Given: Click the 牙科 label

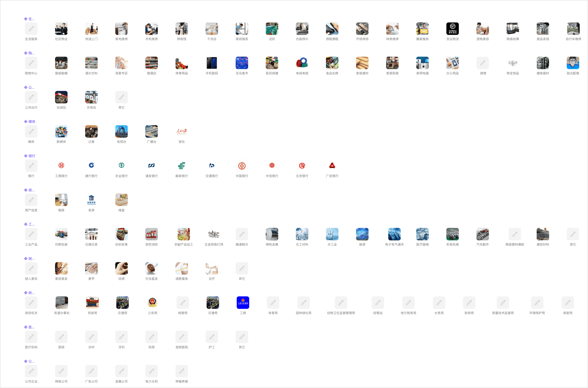Looking at the screenshot, I should pos(122,347).
